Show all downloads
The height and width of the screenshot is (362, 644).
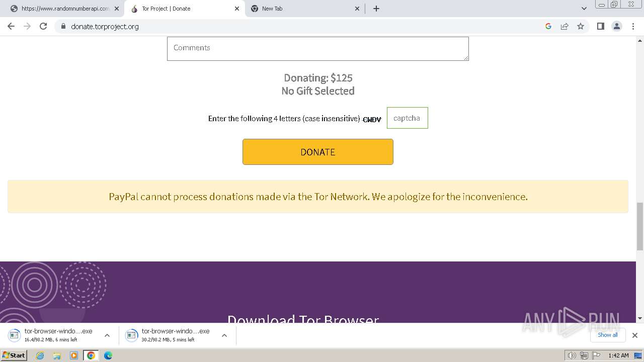(x=608, y=335)
